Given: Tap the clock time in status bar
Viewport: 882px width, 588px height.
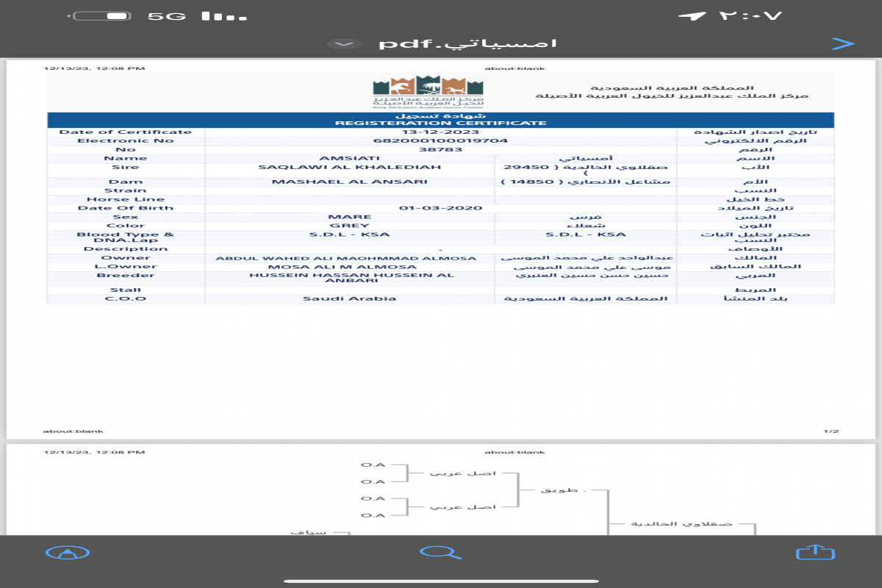Looking at the screenshot, I should point(751,15).
